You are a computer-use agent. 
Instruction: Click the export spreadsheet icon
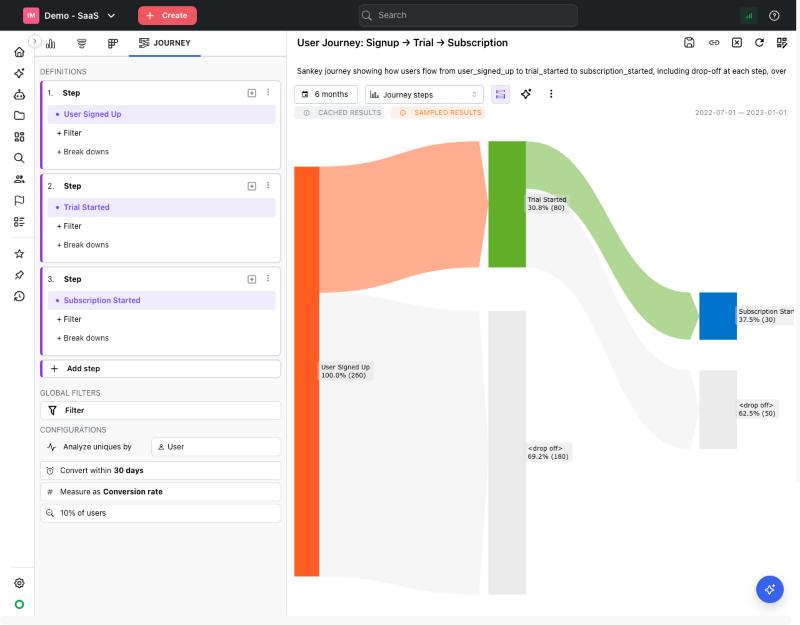tap(737, 43)
